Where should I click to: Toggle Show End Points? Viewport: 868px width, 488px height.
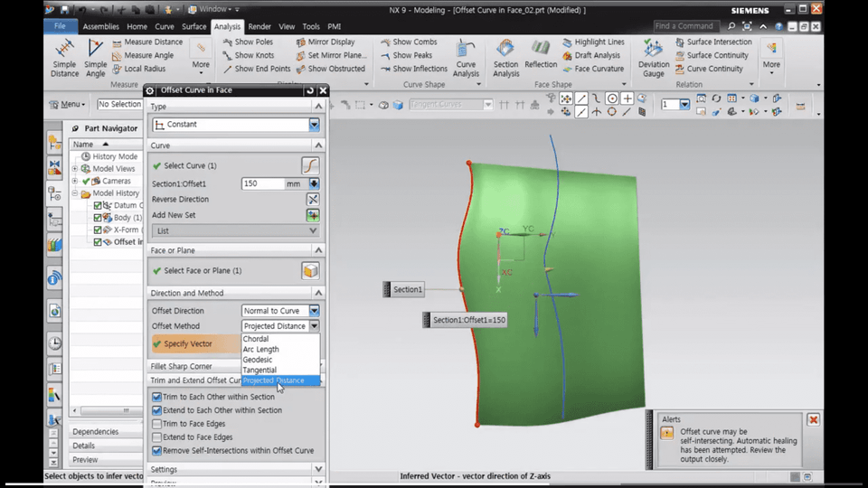pyautogui.click(x=256, y=69)
